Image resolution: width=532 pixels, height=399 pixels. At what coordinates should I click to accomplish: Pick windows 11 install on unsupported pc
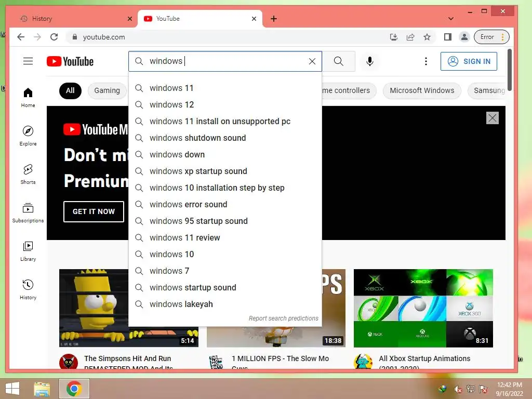tap(225, 122)
